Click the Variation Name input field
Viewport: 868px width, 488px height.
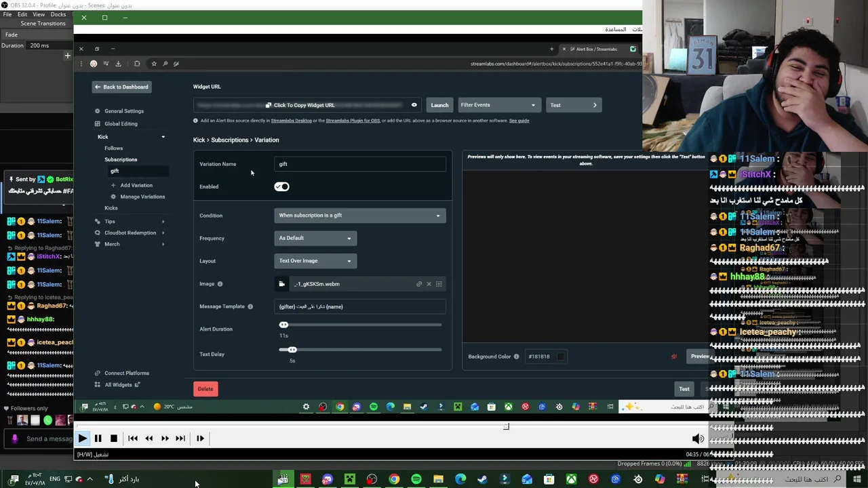coord(360,164)
